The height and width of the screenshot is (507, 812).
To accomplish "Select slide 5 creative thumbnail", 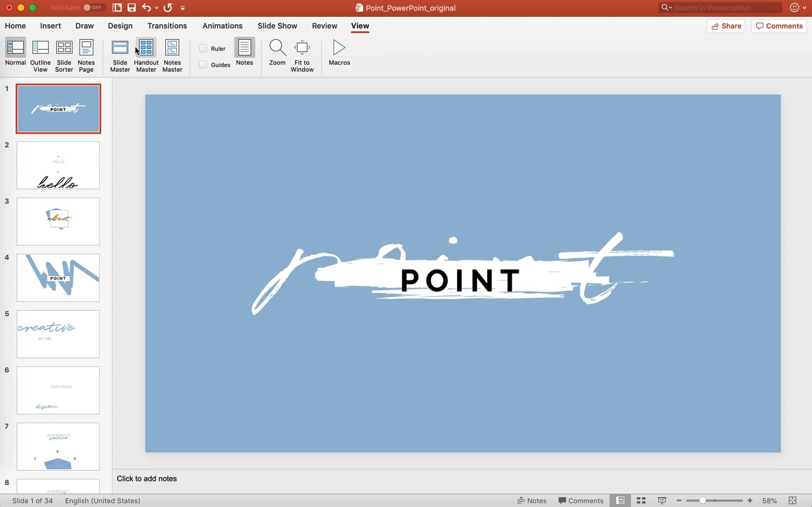I will (58, 334).
